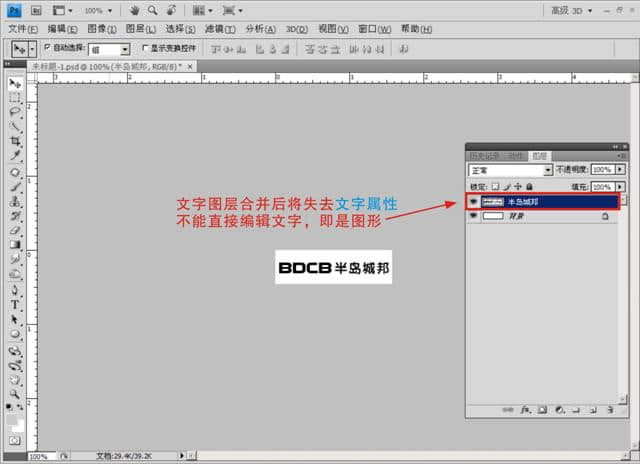The height and width of the screenshot is (464, 640).
Task: Switch to the 历史记录 panel tab
Action: coord(483,156)
